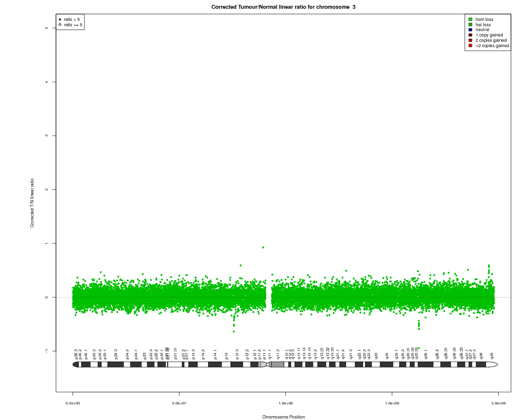The image size is (525, 420).
Task: Click the cytoband label q21.3
Action: coord(351,354)
